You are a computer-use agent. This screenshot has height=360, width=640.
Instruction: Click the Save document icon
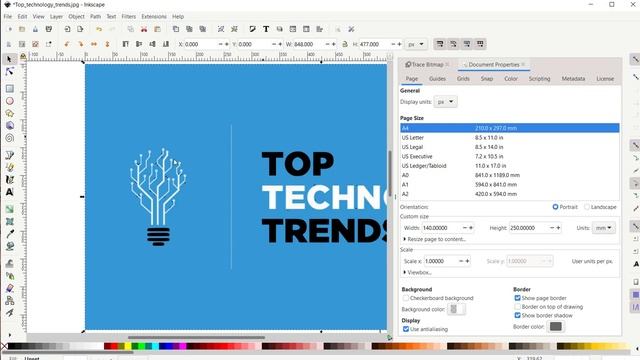35,29
